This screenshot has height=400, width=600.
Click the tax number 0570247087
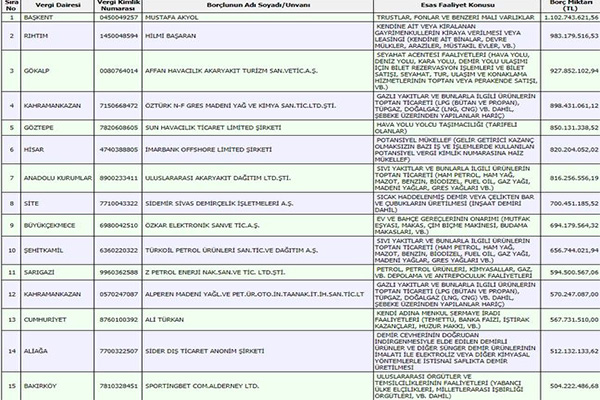coord(119,294)
